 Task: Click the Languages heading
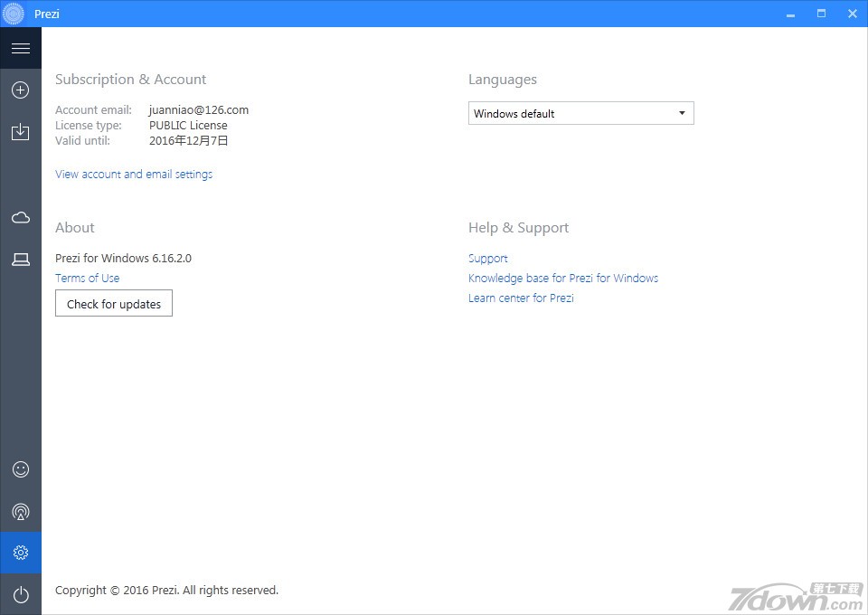click(503, 80)
